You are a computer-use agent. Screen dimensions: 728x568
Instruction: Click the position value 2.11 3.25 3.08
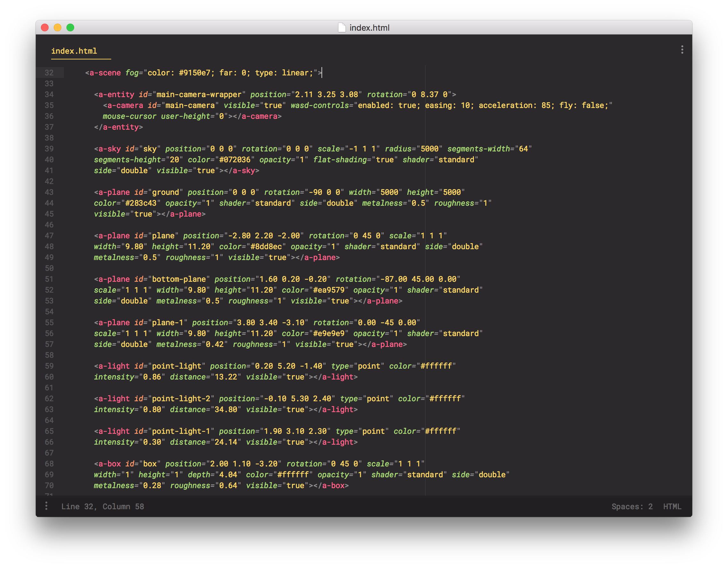[327, 94]
